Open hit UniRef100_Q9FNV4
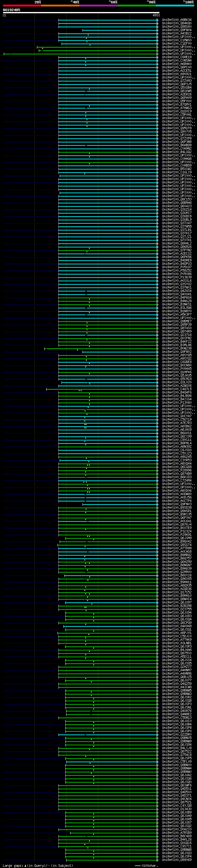 coord(177,30)
